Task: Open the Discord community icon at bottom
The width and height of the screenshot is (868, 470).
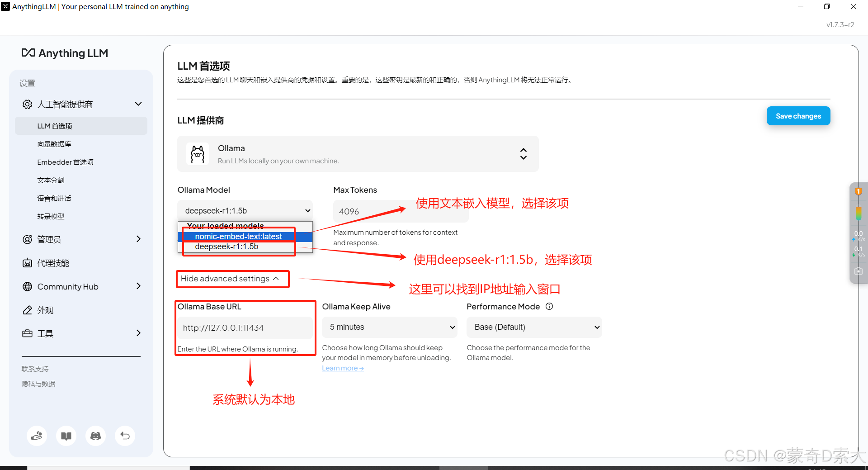Action: [x=95, y=436]
